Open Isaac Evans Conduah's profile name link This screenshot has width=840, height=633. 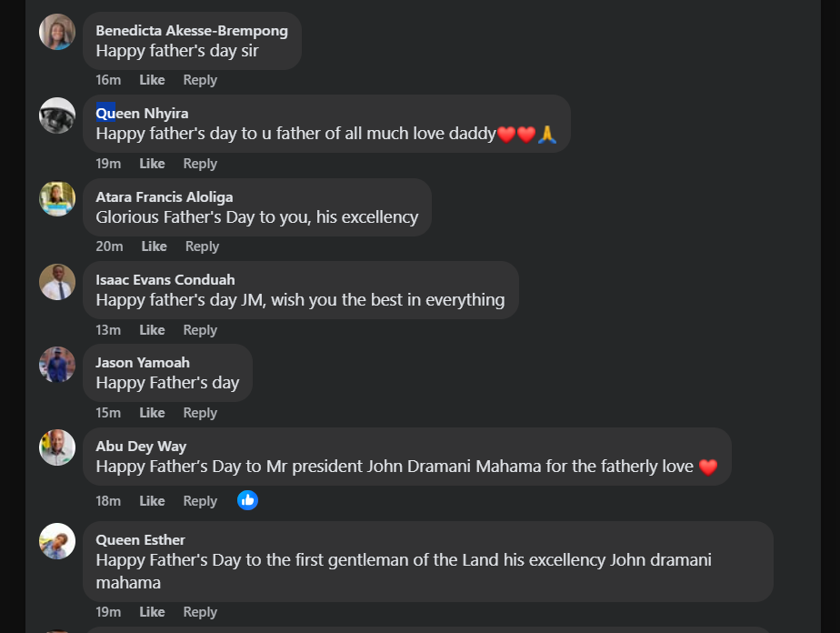(165, 280)
